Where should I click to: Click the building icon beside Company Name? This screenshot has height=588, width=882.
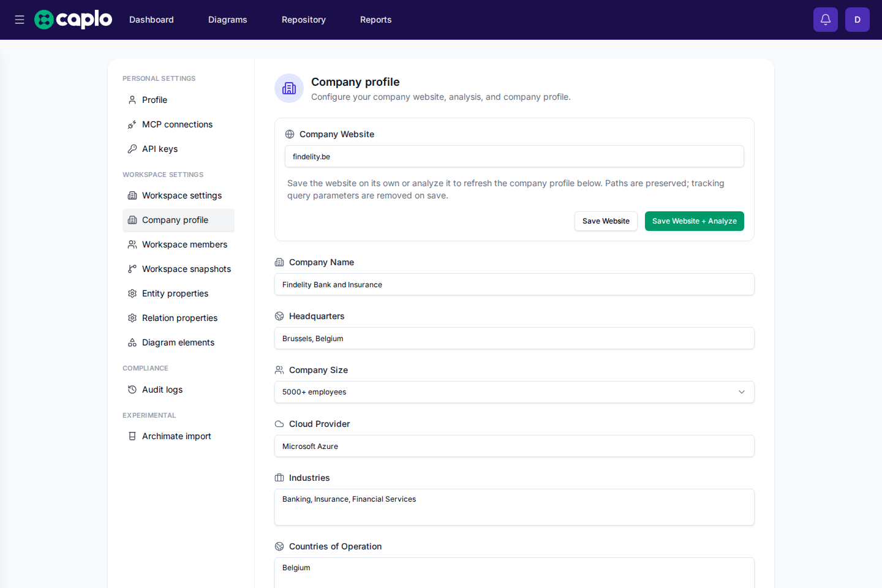pos(279,262)
